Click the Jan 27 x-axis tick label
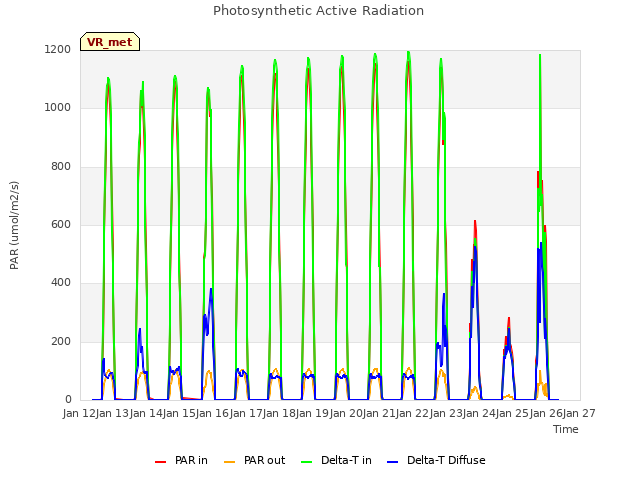Image resolution: width=640 pixels, height=480 pixels. [x=579, y=413]
